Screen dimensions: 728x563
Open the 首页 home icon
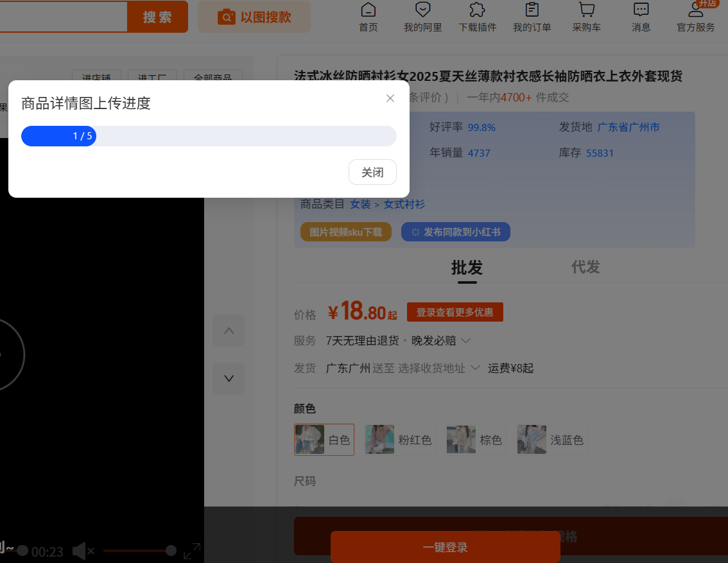[368, 16]
